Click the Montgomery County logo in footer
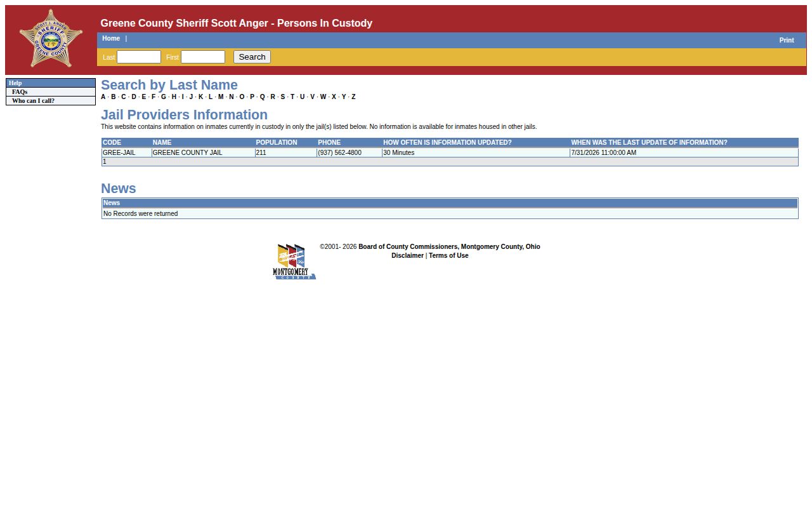 tap(294, 262)
